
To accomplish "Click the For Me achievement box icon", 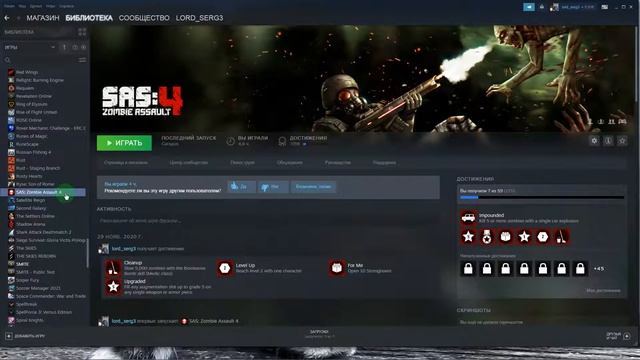I will 337,268.
